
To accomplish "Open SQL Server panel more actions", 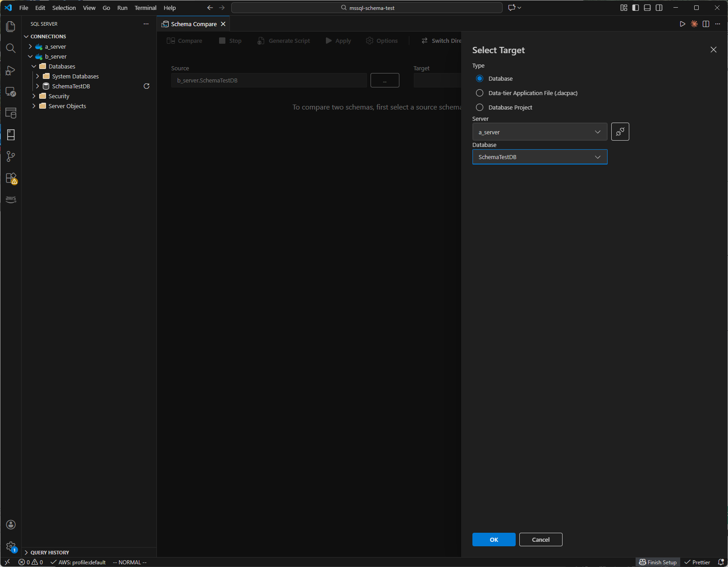I will coord(146,24).
